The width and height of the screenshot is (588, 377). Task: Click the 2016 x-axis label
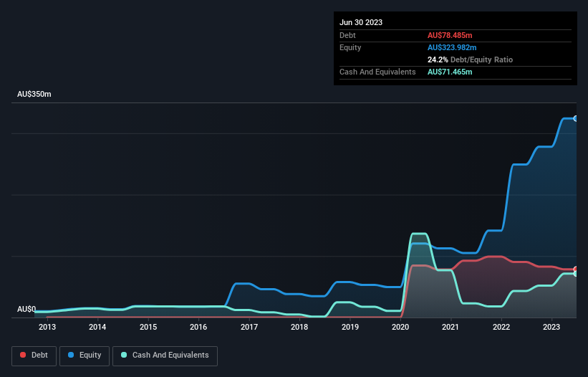pyautogui.click(x=198, y=327)
